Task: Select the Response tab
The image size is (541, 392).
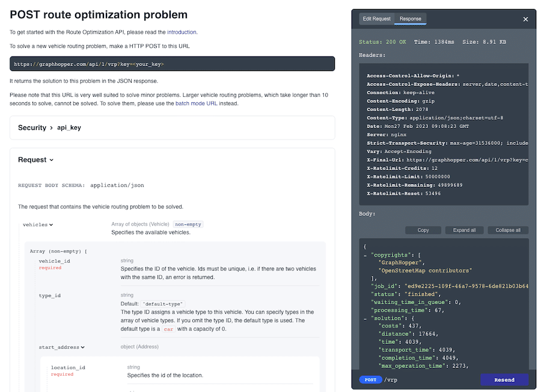Action: 411,19
